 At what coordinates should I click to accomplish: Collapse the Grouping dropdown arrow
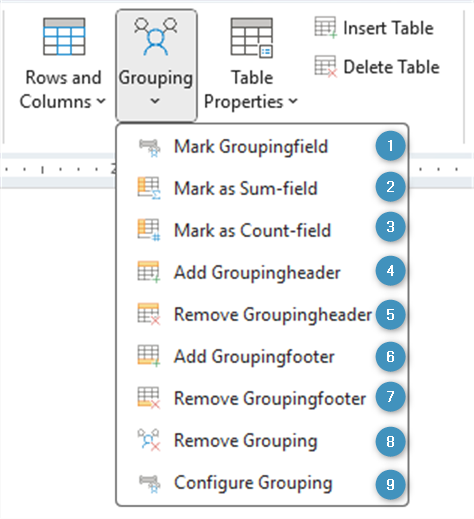155,101
